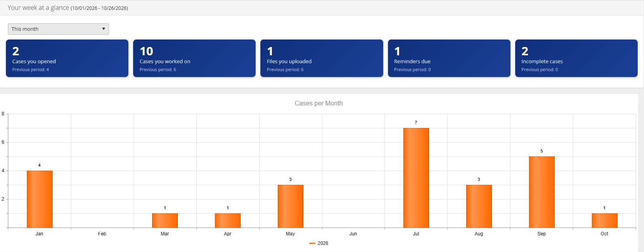Click the April bar in chart
This screenshot has width=644, height=252.
(x=228, y=220)
